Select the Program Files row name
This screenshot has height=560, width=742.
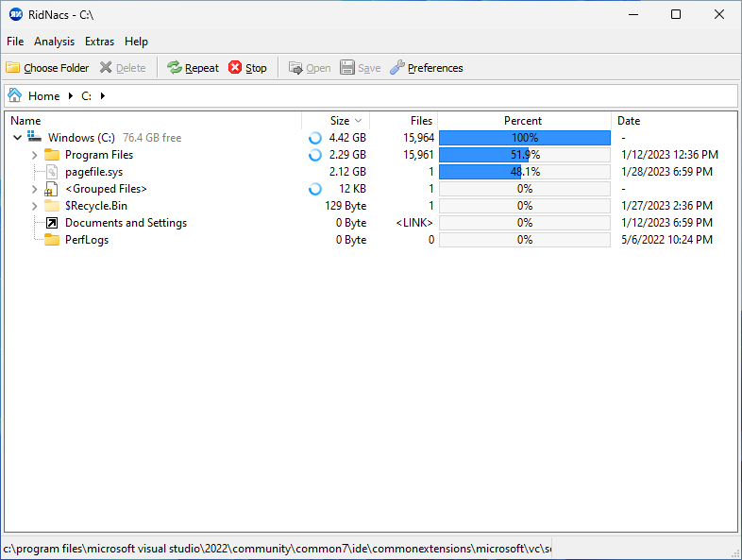click(99, 155)
